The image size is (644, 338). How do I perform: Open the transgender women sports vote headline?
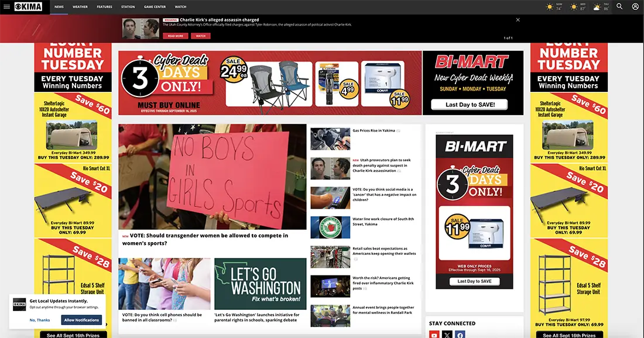(x=205, y=239)
